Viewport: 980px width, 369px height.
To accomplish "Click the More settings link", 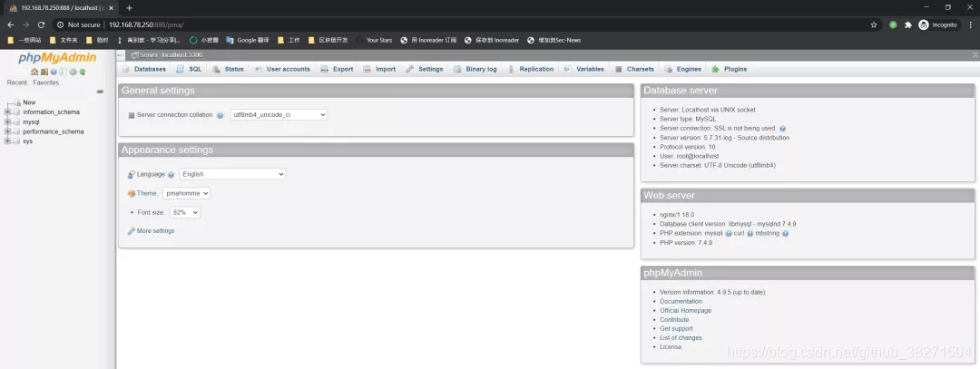I will pyautogui.click(x=155, y=231).
